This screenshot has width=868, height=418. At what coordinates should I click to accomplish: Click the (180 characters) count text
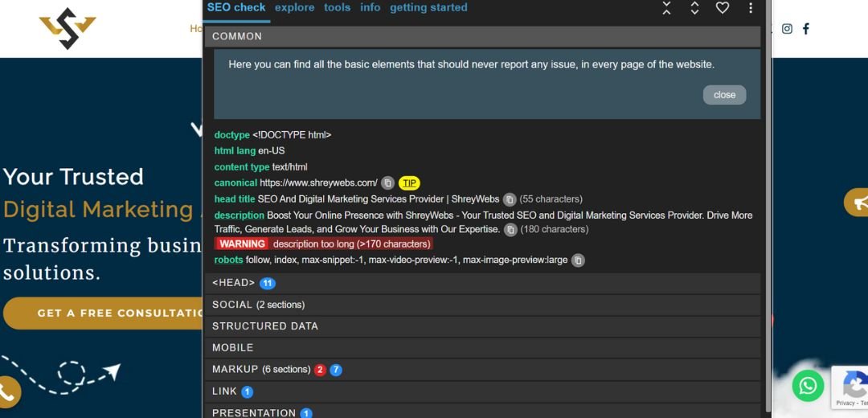(554, 228)
